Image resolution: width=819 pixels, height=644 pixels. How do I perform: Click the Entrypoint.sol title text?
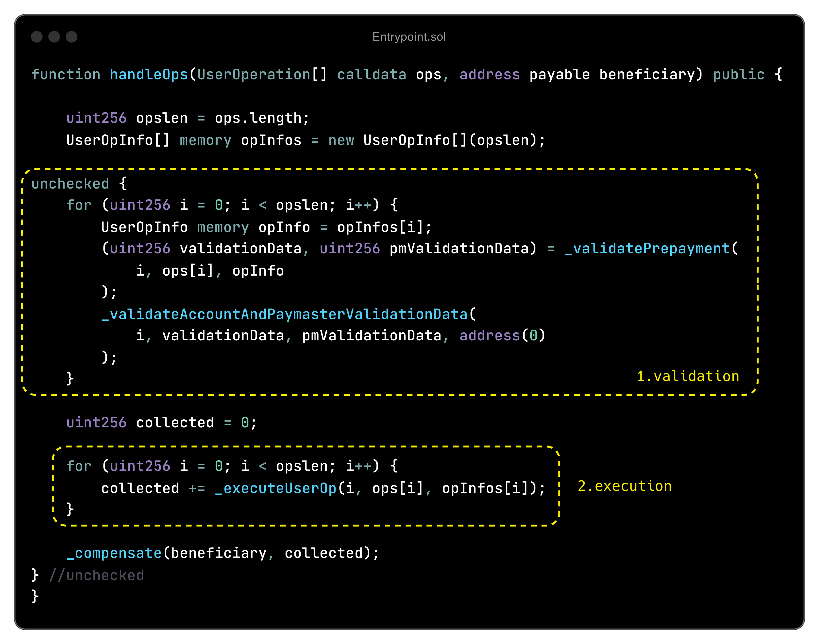pos(409,37)
